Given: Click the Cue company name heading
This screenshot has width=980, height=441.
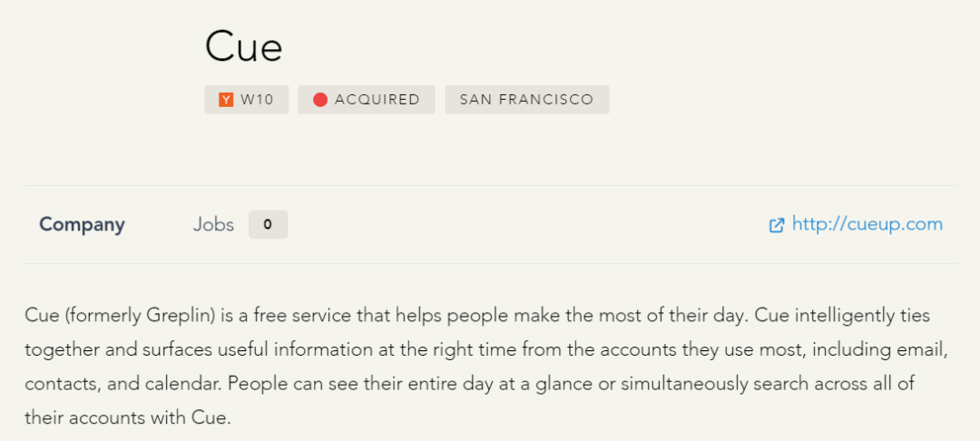Looking at the screenshot, I should 244,47.
